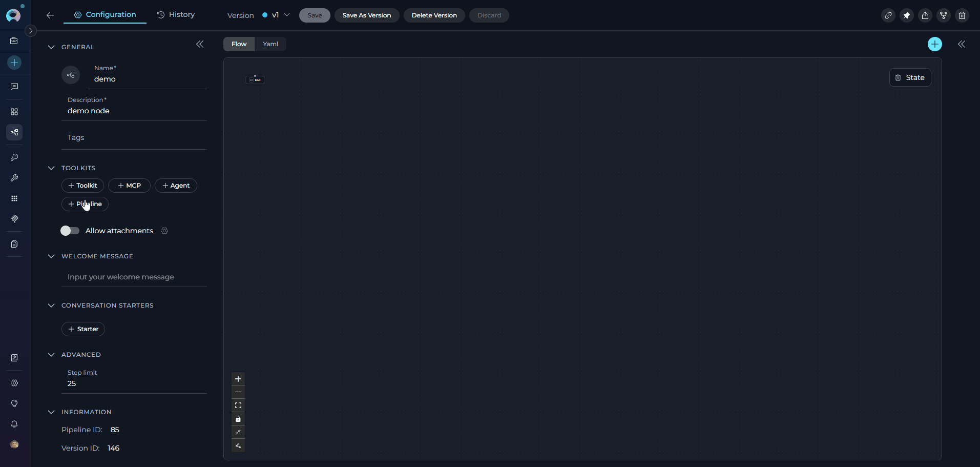Collapse the General section chevron
The width and height of the screenshot is (980, 467).
[x=51, y=47]
